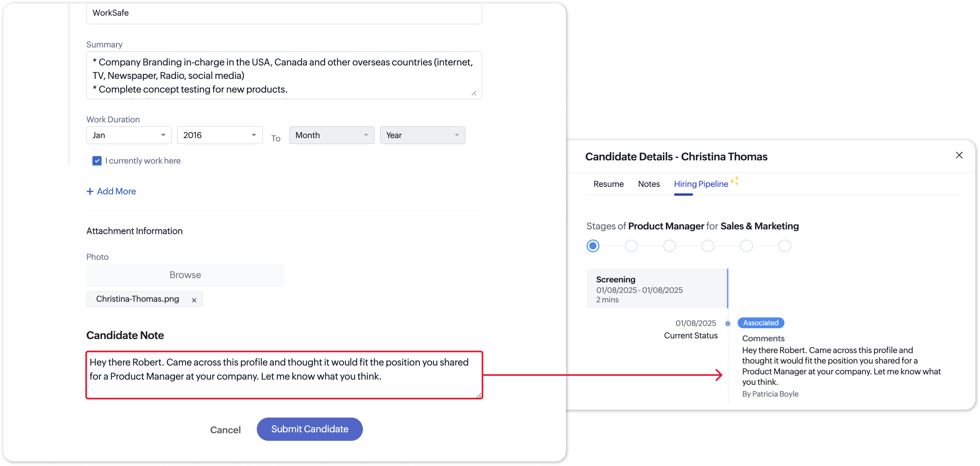
Task: Switch to the Resume tab
Action: tap(608, 184)
